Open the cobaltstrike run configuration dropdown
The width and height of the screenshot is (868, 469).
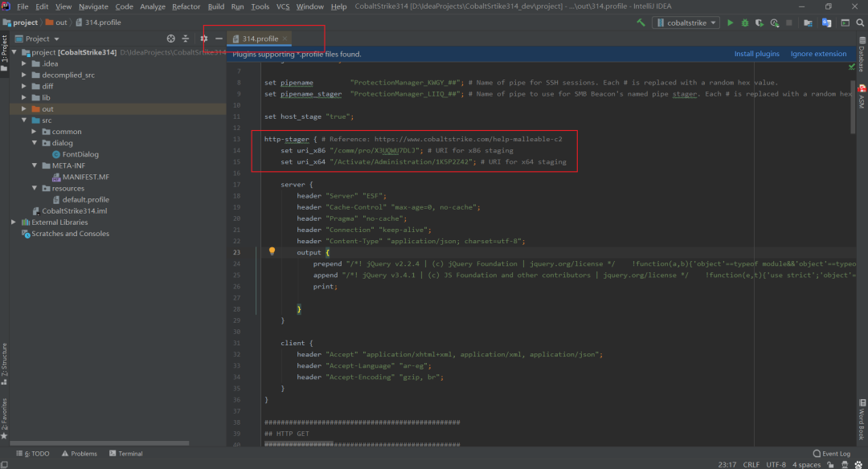[x=686, y=22]
